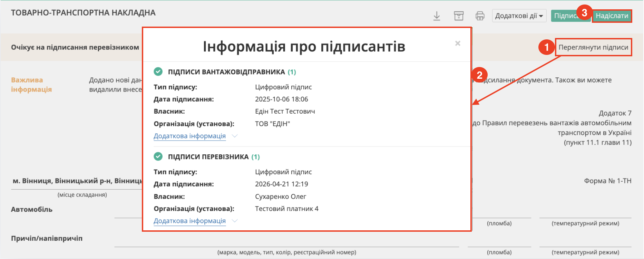The width and height of the screenshot is (644, 259).
Task: Click organization ТОВ "ЕДІН"
Action: coord(273,124)
